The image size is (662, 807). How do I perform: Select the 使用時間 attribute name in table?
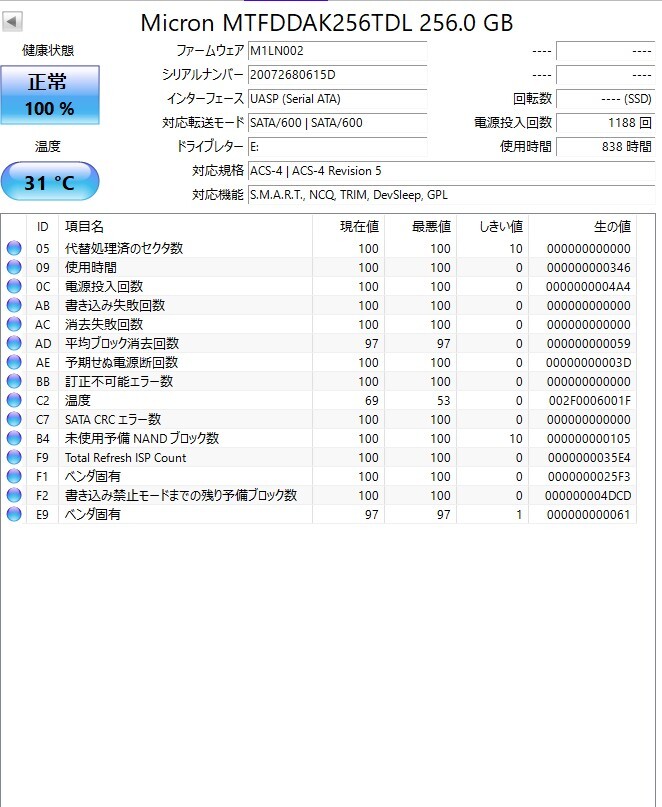[91, 267]
